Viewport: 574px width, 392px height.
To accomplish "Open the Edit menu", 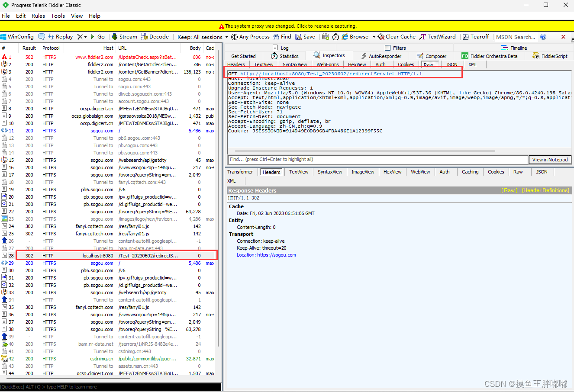I will tap(21, 16).
